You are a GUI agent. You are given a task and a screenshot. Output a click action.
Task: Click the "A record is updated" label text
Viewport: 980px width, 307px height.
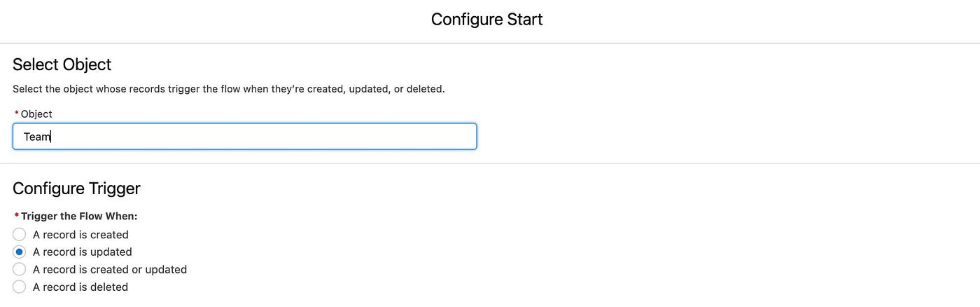point(83,252)
